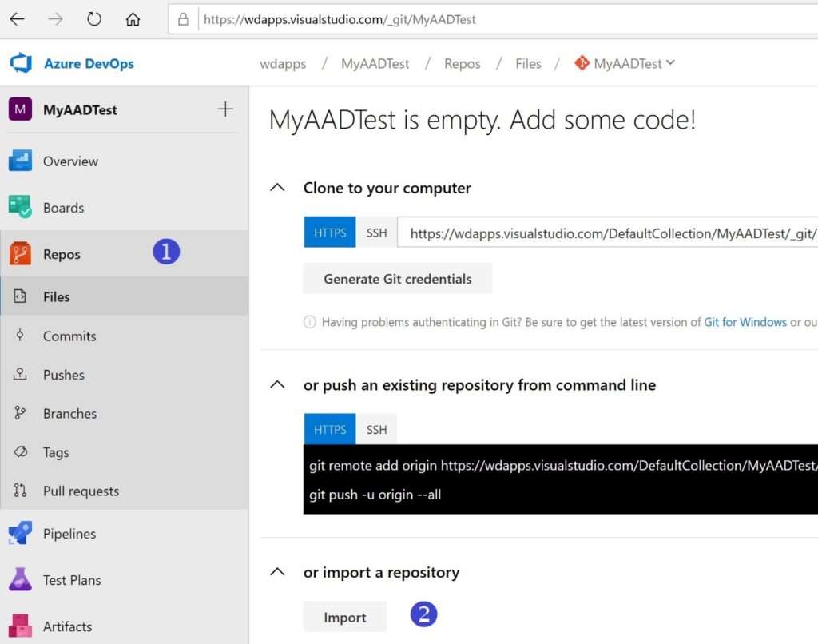Switch the clone section to SSH protocol
Viewport: 818px width, 644px height.
coord(376,232)
